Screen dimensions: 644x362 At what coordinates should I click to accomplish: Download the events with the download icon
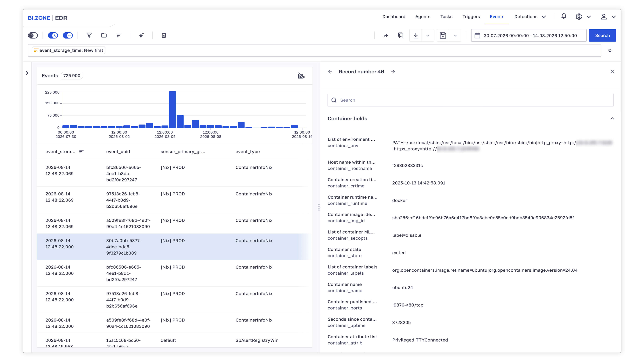click(x=416, y=36)
